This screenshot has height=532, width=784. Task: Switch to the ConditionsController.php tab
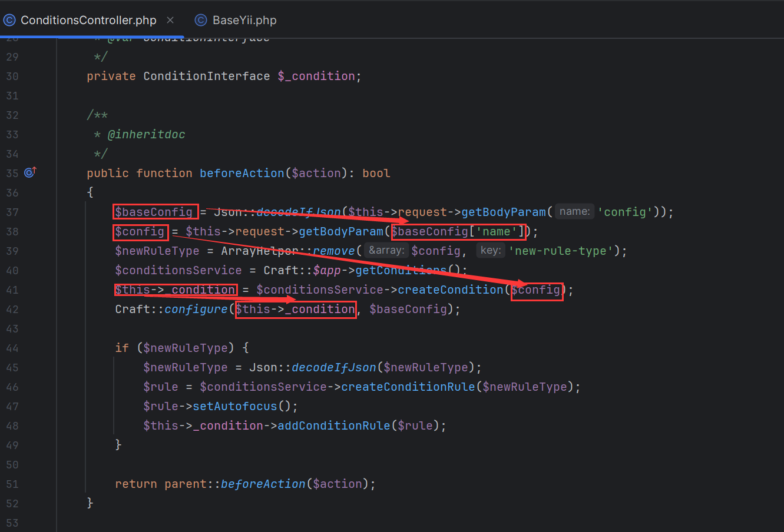tap(88, 20)
